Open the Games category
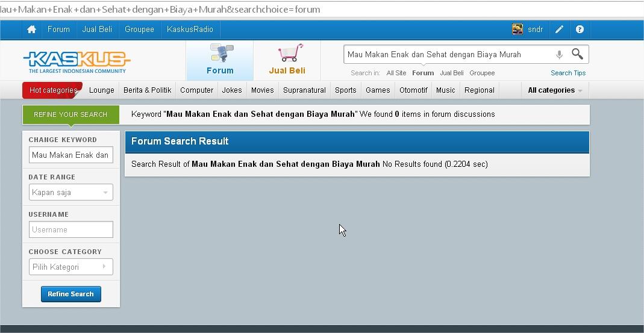The image size is (644, 333). click(x=378, y=90)
